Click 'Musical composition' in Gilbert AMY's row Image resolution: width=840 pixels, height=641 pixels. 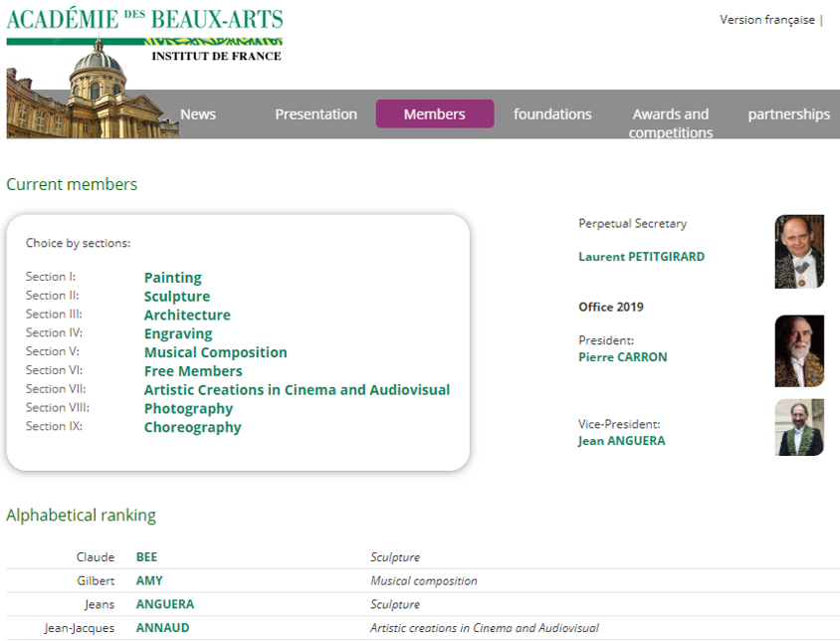pyautogui.click(x=423, y=581)
